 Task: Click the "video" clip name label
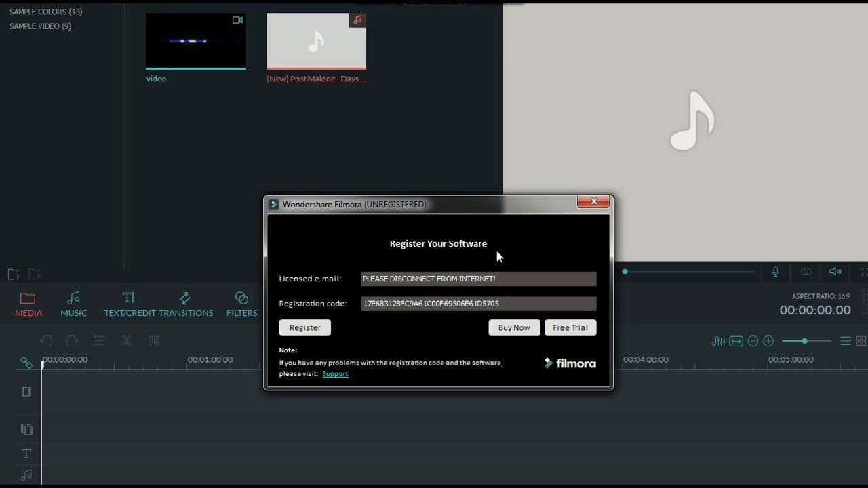(x=156, y=79)
